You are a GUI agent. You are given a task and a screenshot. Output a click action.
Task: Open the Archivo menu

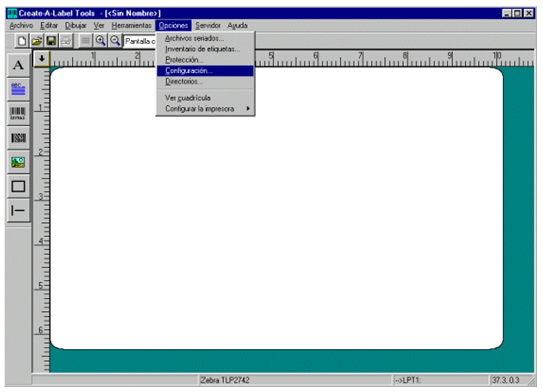[x=21, y=25]
